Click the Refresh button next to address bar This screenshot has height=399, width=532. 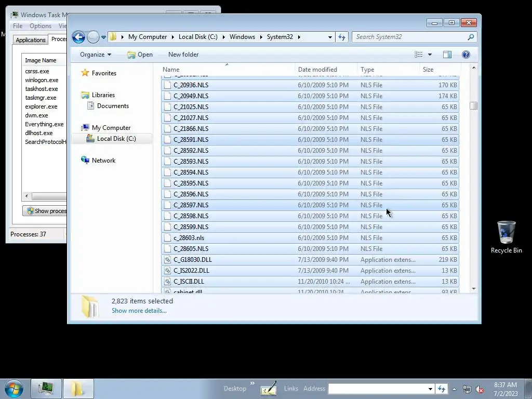pos(342,37)
